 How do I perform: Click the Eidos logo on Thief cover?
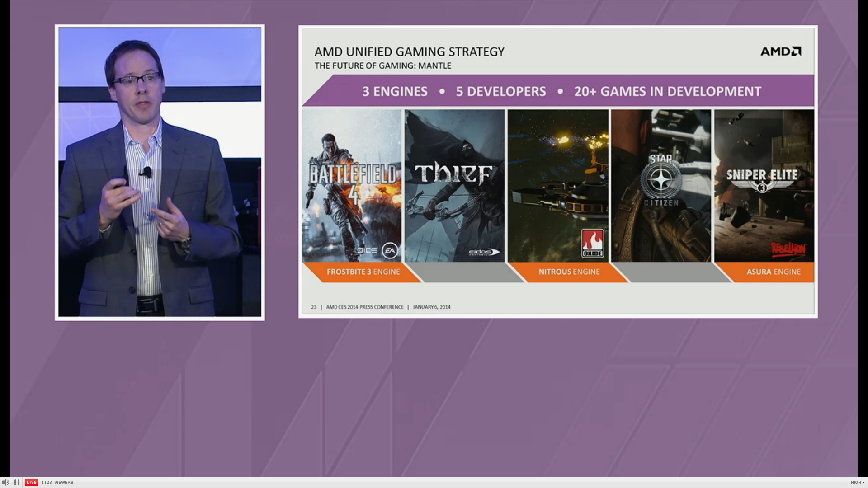484,252
